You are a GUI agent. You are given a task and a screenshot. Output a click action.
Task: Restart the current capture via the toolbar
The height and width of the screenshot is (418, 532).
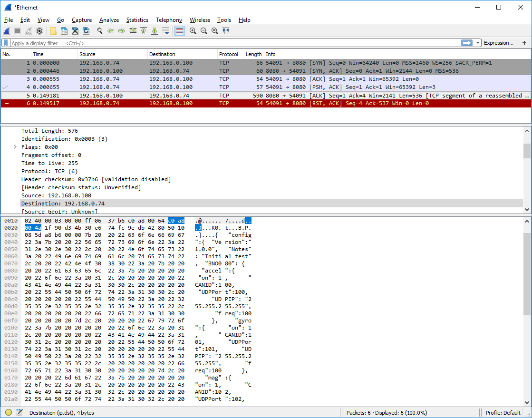[29, 31]
